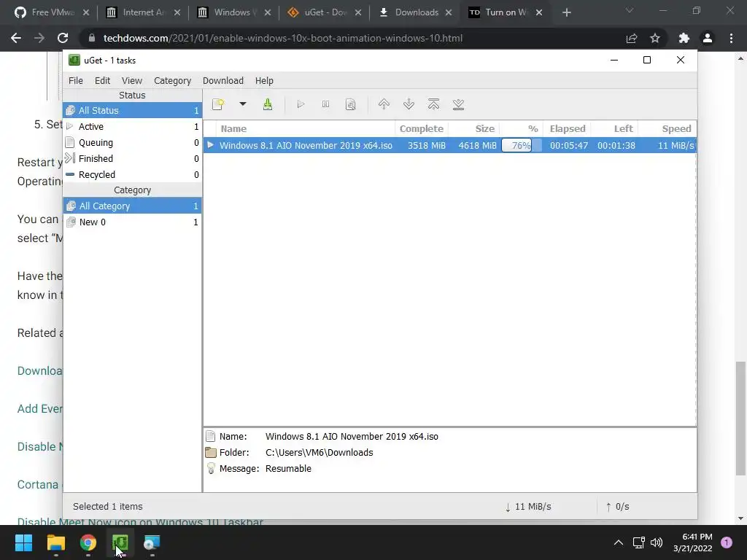Switch to the Downloads browser tab
747x560 pixels.
point(415,12)
